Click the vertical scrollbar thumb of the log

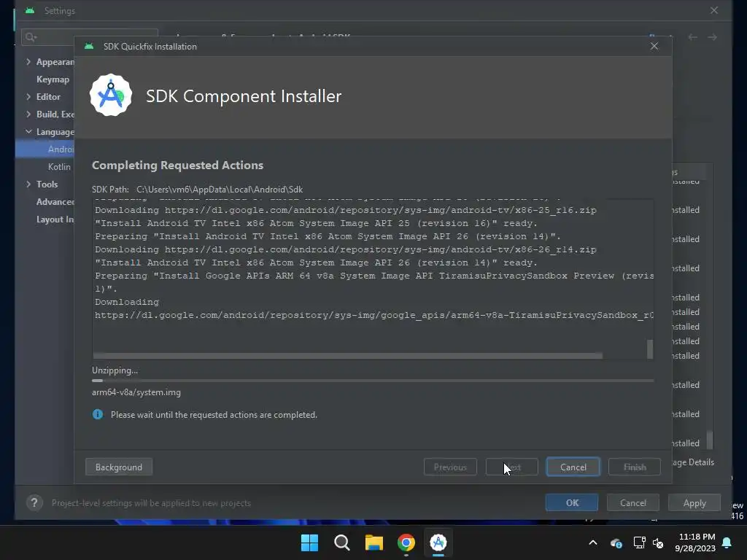tap(650, 349)
